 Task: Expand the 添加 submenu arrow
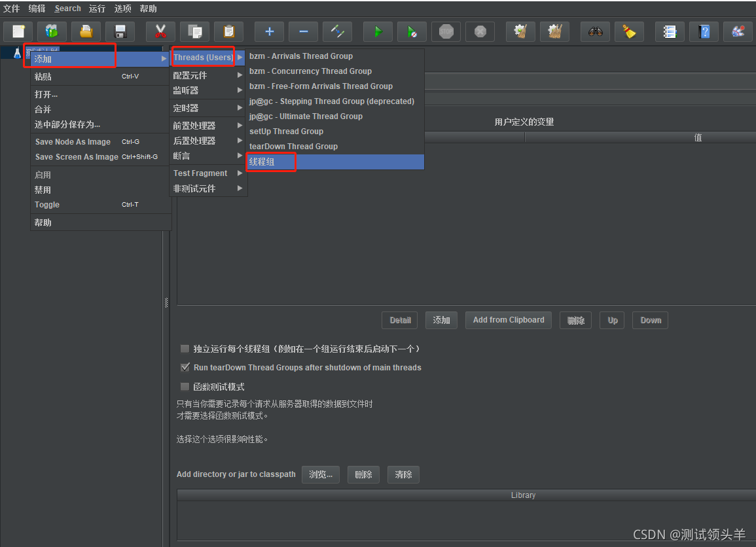pyautogui.click(x=164, y=58)
